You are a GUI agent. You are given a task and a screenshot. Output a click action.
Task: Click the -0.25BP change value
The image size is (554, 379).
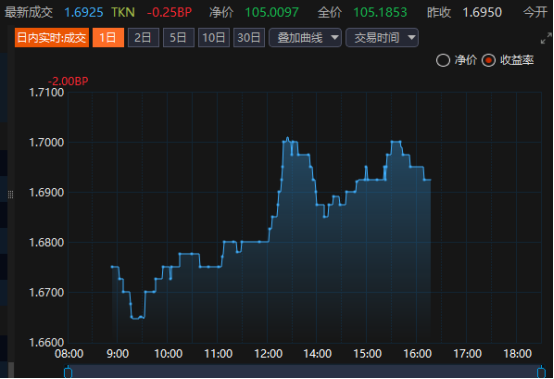[169, 13]
